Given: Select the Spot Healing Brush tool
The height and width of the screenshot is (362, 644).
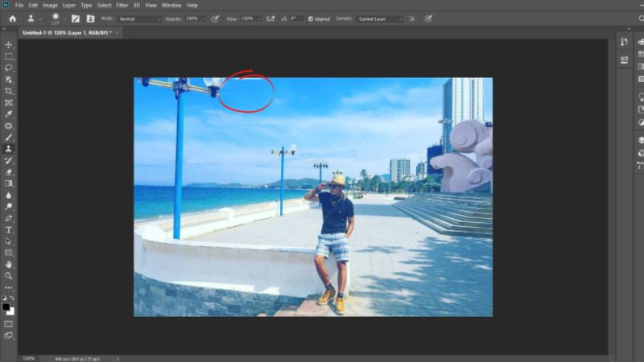Looking at the screenshot, I should [x=8, y=125].
